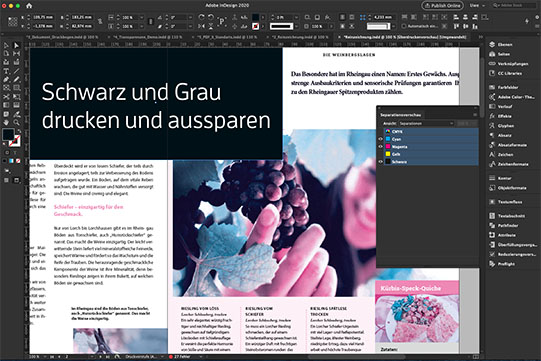Select the Magenta row in separations list
The width and height of the screenshot is (541, 361).
431,147
